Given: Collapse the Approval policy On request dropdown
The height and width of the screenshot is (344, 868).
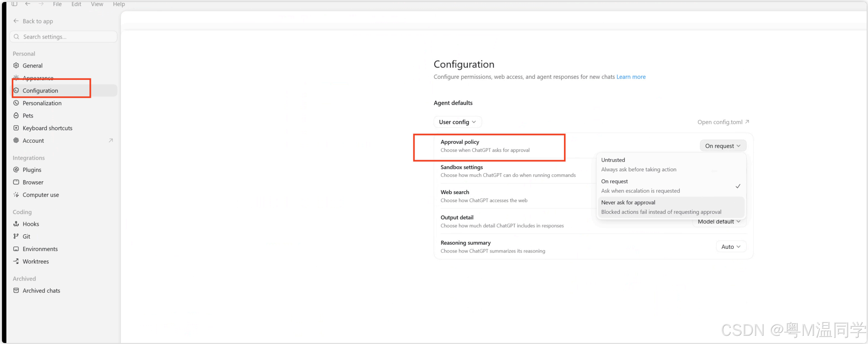Looking at the screenshot, I should 723,146.
